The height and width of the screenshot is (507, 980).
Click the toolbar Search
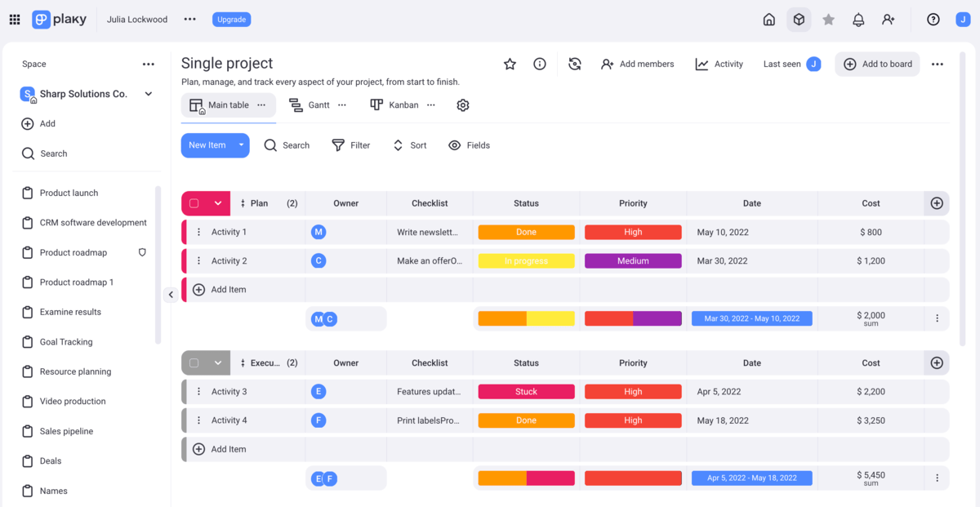[287, 145]
